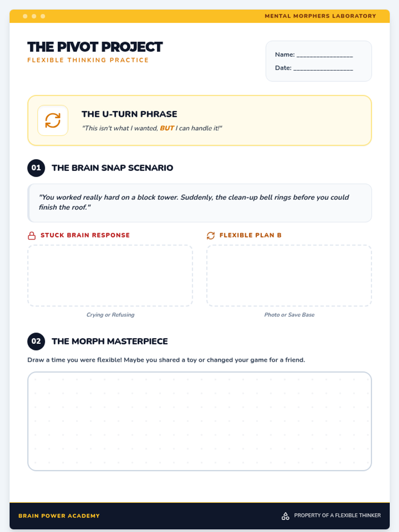Click the 01 number badge

tap(36, 168)
